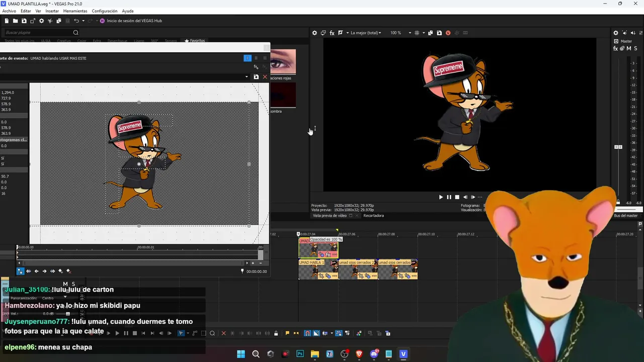This screenshot has width=644, height=362.
Task: Select the Normal edit tool arrow
Action: point(181,333)
